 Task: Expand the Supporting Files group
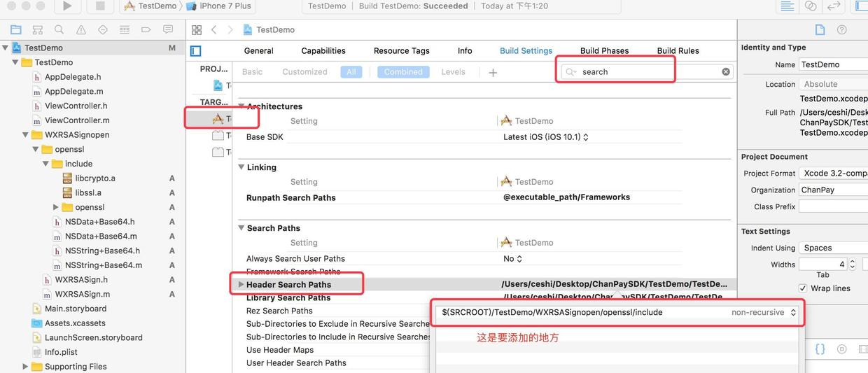25,366
